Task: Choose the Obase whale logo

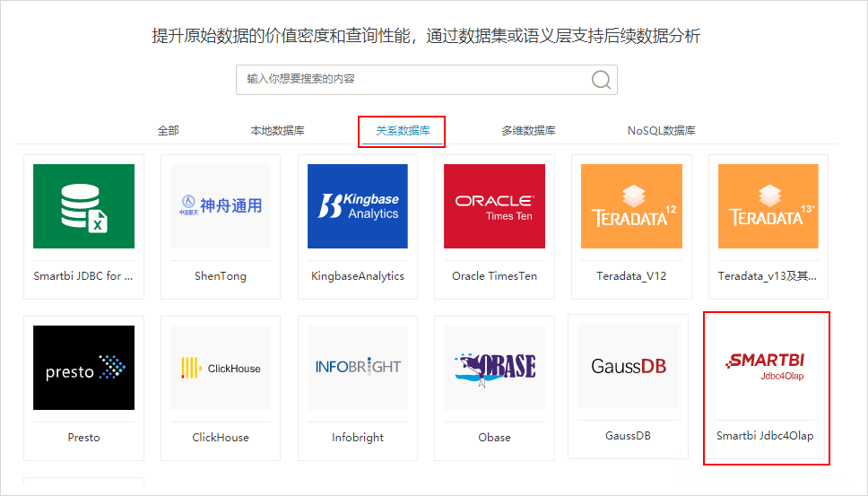Action: coord(494,368)
